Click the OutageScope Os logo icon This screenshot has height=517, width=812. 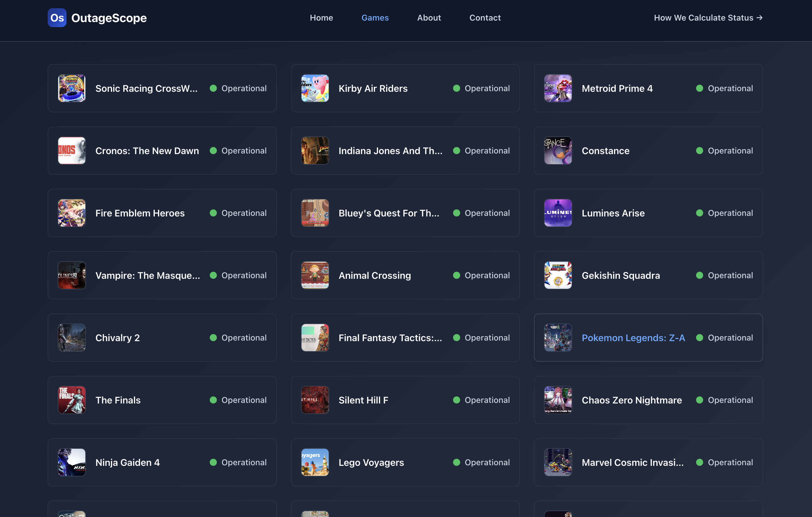coord(57,18)
